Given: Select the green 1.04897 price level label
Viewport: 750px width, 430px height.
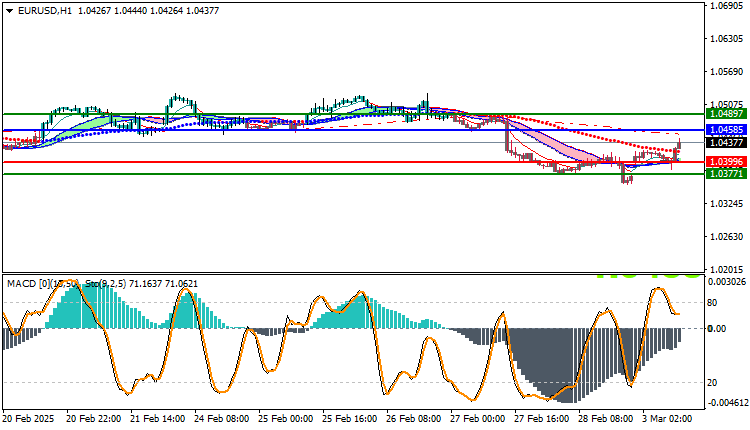Looking at the screenshot, I should [726, 114].
